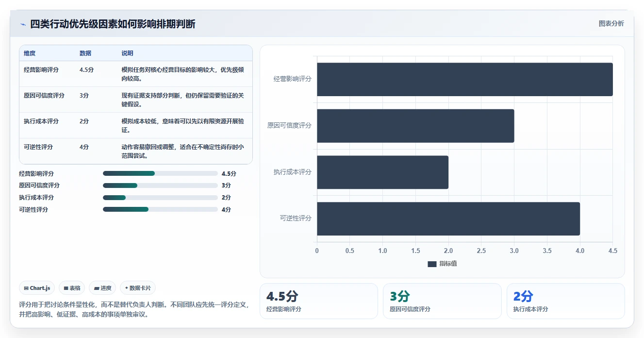The height and width of the screenshot is (338, 644).
Task: Click the 可逆性评分 progress bar
Action: tap(160, 209)
